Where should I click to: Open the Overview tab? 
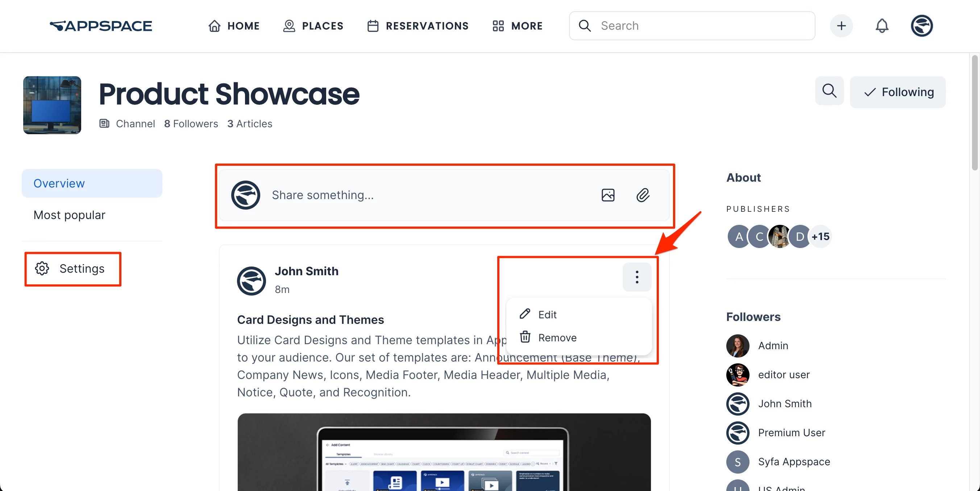[59, 183]
